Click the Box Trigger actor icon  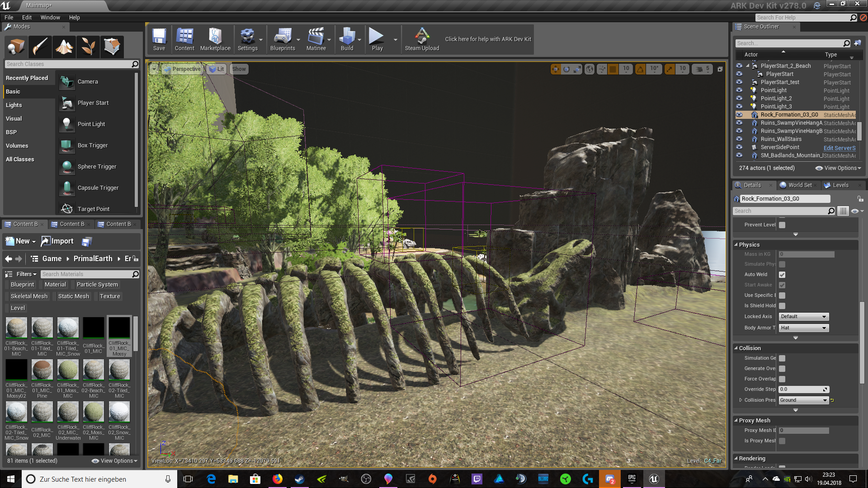pos(67,145)
